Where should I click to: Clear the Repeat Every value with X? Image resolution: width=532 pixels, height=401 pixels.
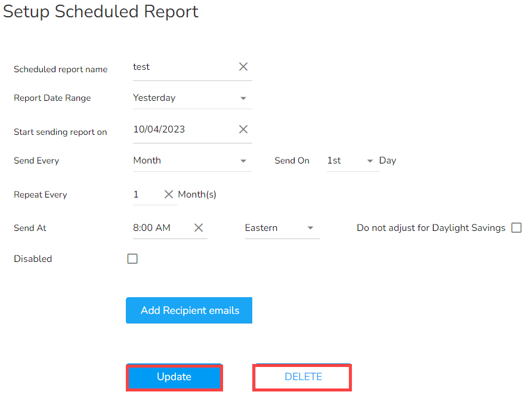click(x=169, y=195)
